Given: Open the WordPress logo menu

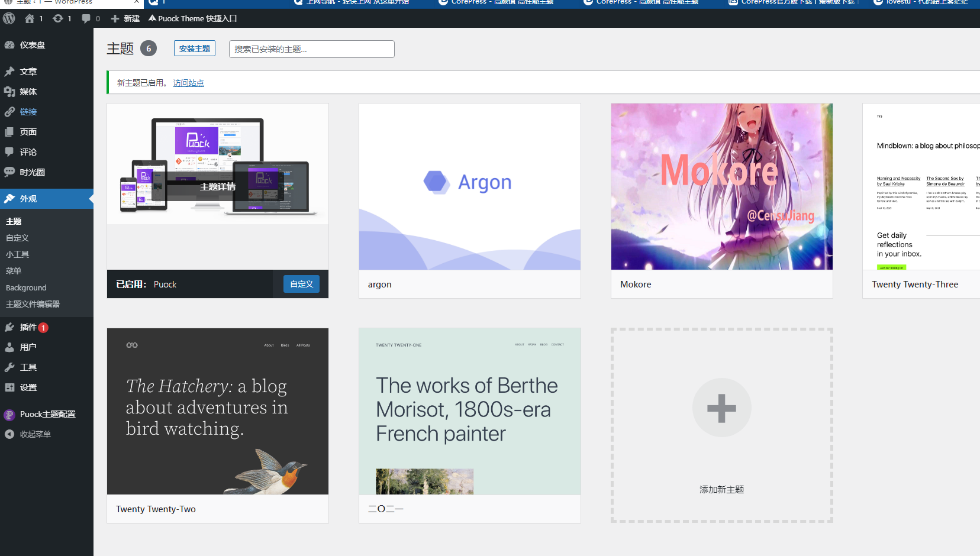Looking at the screenshot, I should coord(9,18).
